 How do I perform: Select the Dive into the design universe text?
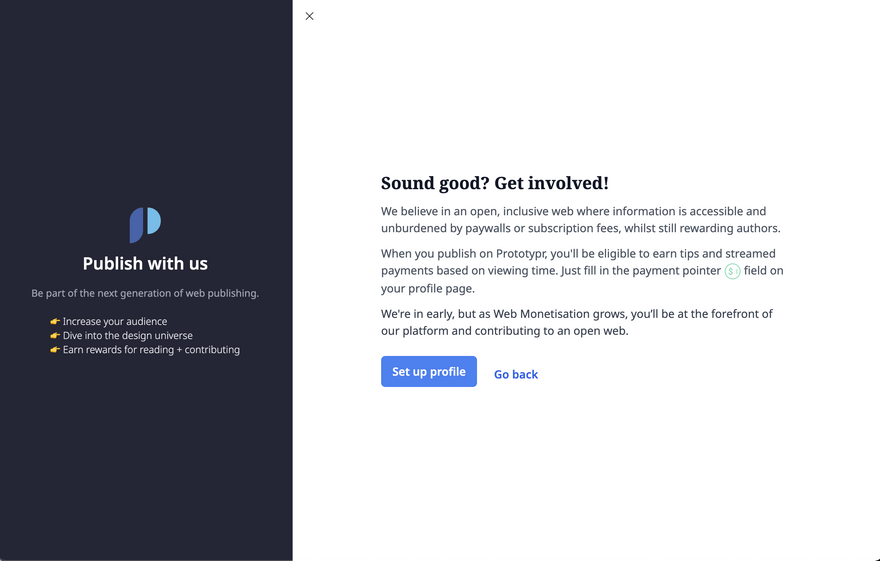pos(127,335)
